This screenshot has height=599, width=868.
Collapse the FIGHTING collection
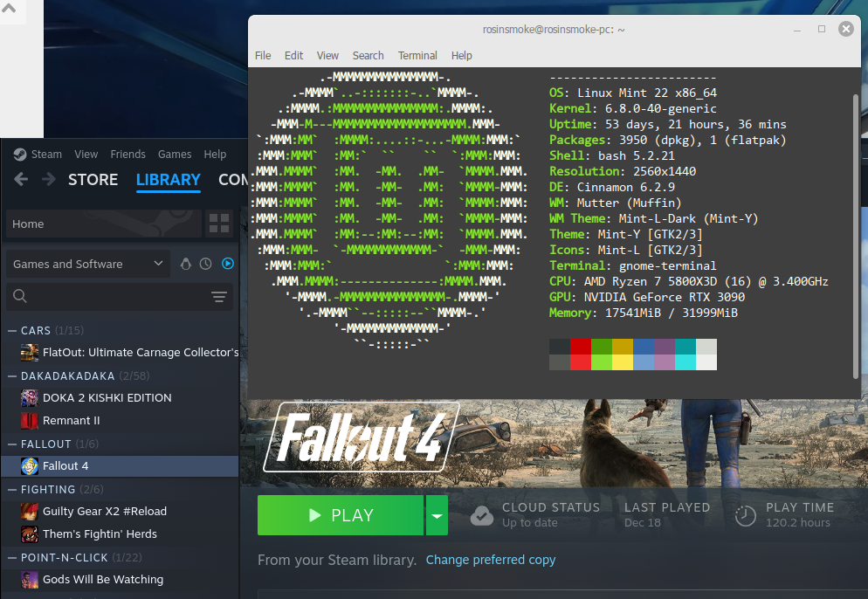tap(12, 489)
